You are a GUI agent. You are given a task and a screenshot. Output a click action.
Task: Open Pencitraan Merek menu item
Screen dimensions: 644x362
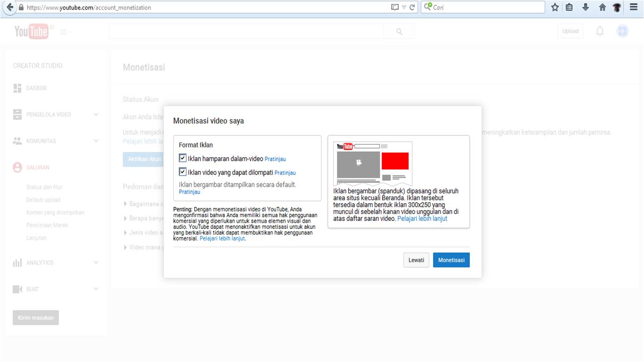(47, 225)
